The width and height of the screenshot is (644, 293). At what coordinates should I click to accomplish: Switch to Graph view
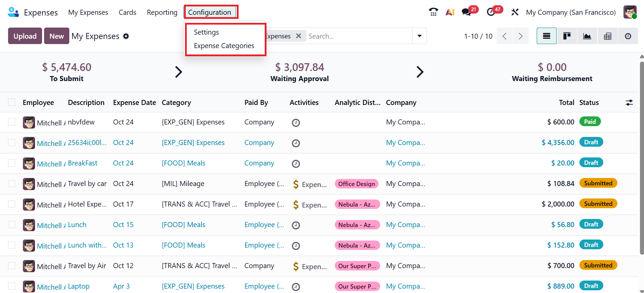pyautogui.click(x=587, y=36)
